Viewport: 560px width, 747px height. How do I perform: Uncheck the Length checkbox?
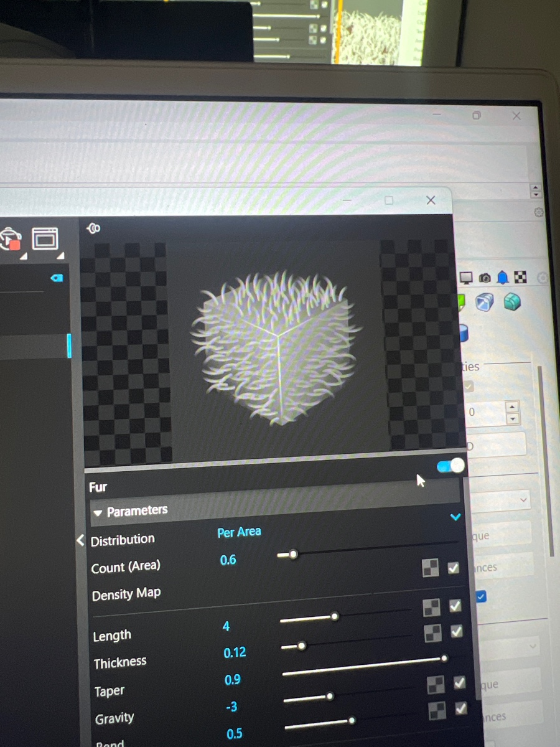point(457,631)
